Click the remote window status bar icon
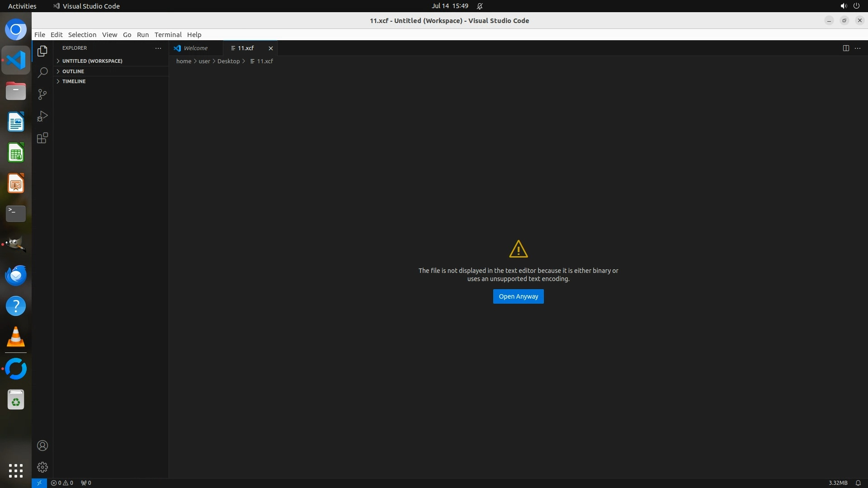868x488 pixels. (39, 483)
